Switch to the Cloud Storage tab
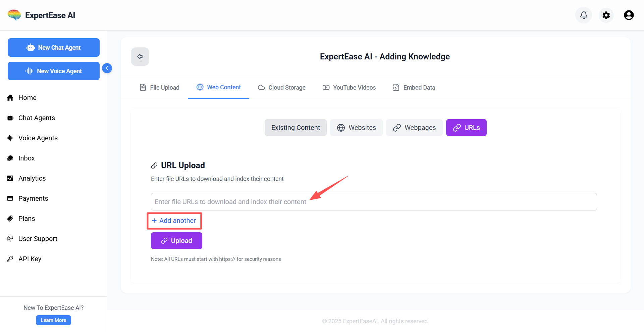Screen dimensions: 644x332 coord(282,87)
